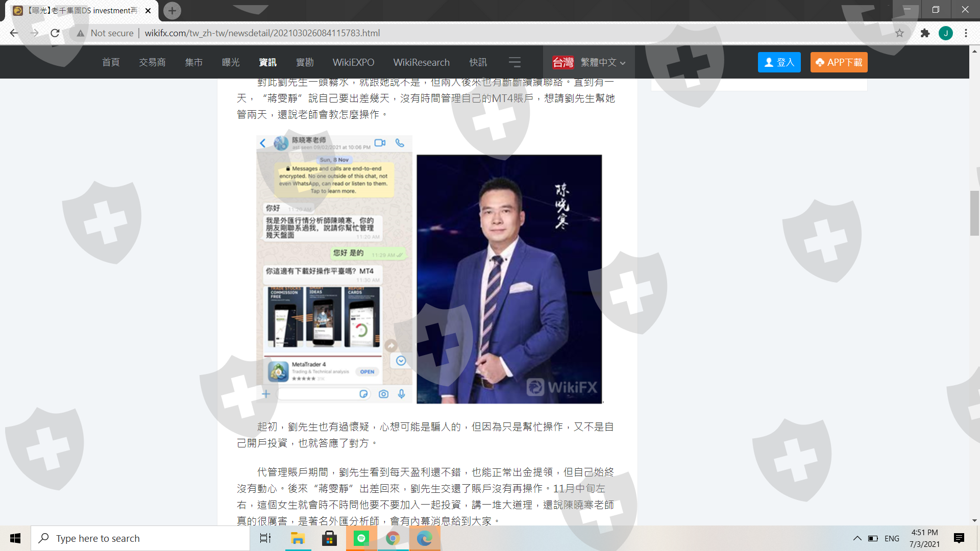Click the Not secure warning icon
The height and width of the screenshot is (551, 980).
[x=80, y=33]
